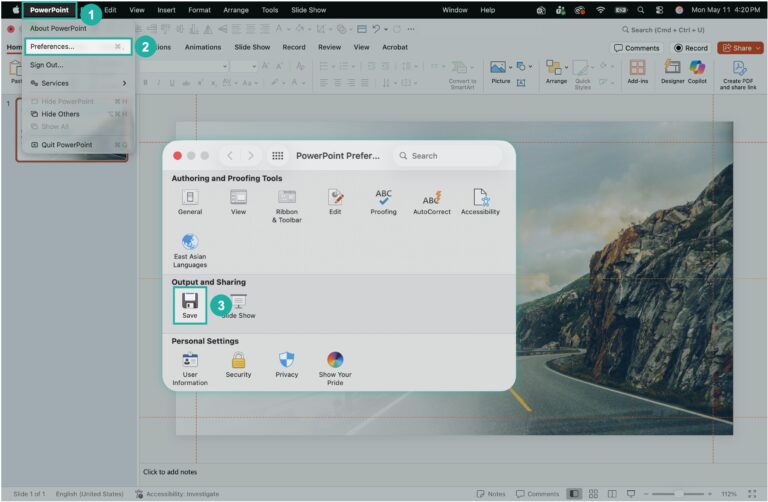The image size is (768, 502).
Task: Open Show Your Pride preferences
Action: click(x=335, y=369)
